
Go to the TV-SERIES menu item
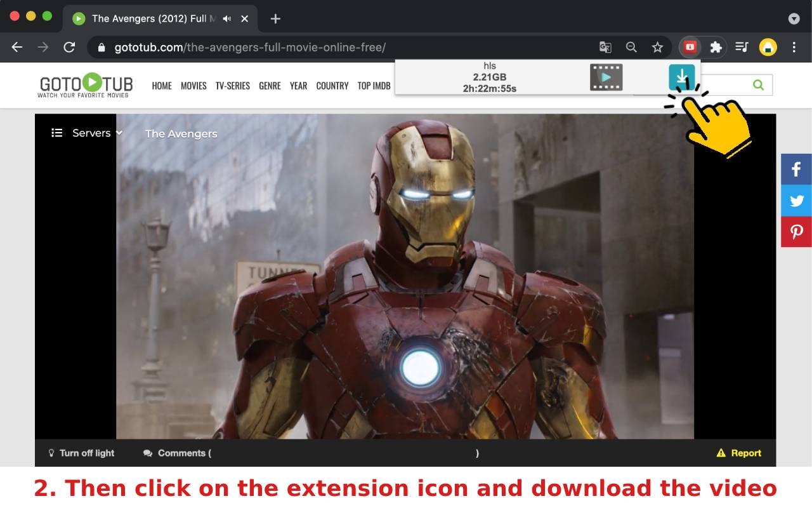coord(232,86)
